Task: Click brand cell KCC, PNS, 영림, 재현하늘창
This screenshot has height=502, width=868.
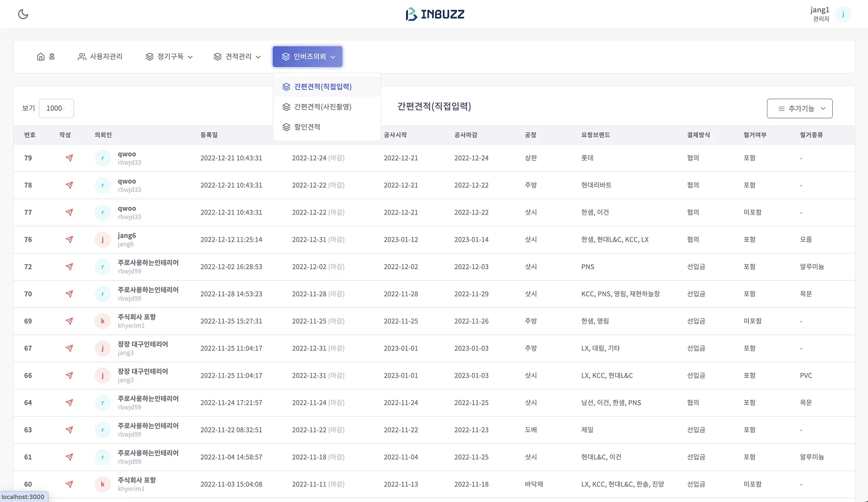Action: [621, 294]
